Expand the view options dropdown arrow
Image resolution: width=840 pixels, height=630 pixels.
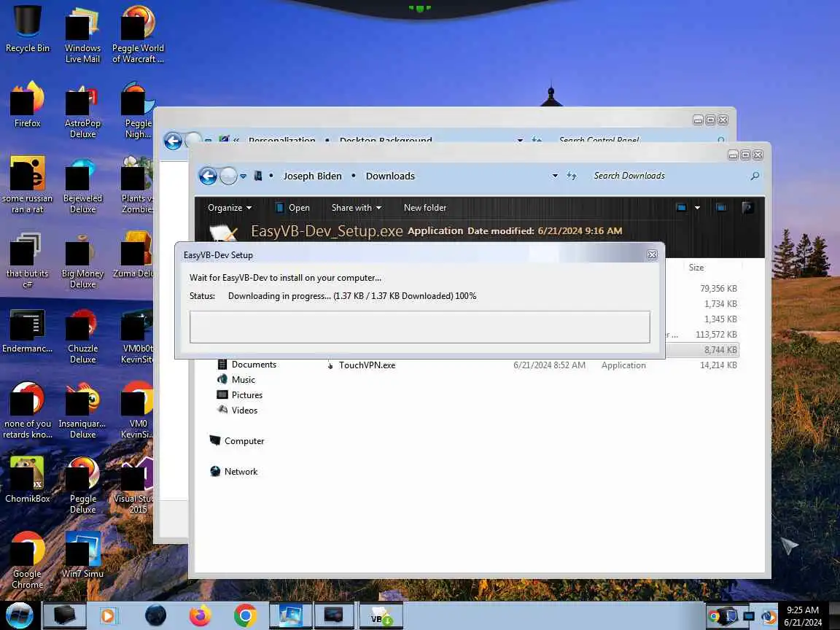(x=697, y=207)
